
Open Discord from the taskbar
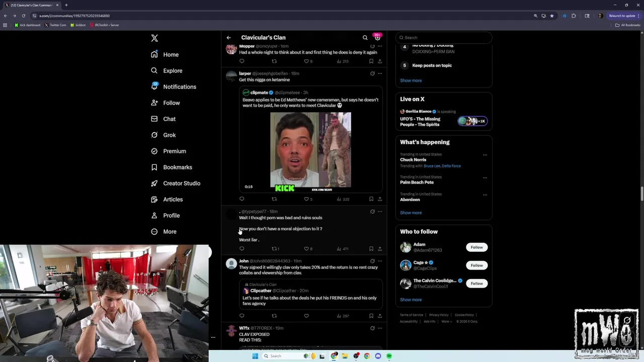[x=378, y=356]
